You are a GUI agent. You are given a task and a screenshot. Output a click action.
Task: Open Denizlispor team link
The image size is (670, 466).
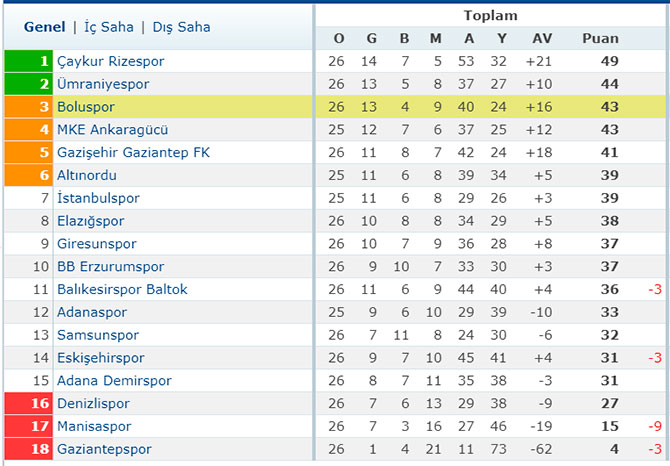[93, 404]
